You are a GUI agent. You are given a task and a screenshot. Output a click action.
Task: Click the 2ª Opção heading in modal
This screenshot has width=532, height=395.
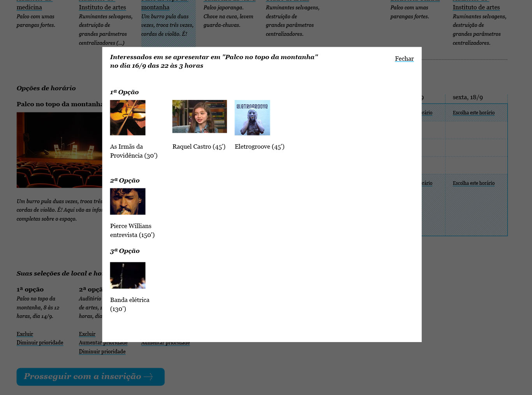[125, 181]
